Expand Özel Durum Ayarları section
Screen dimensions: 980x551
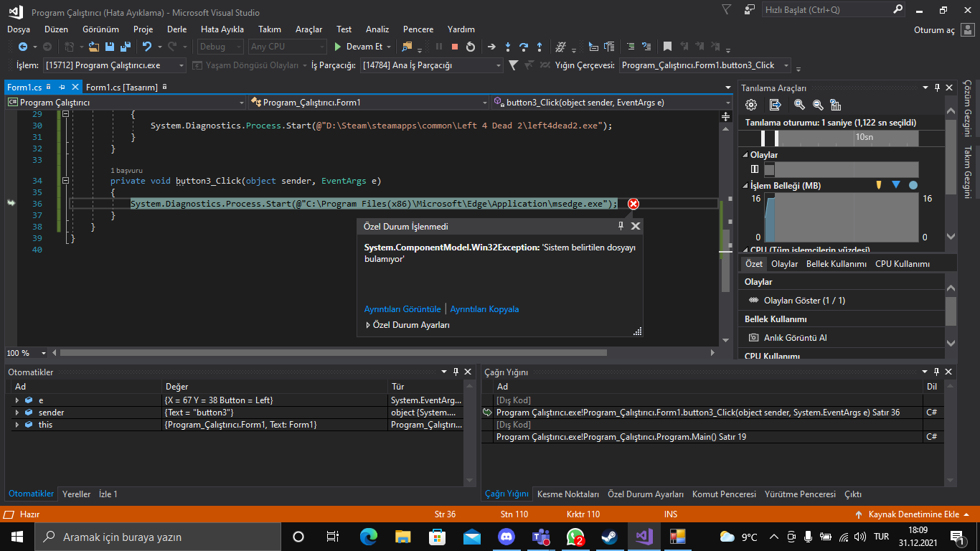(368, 325)
